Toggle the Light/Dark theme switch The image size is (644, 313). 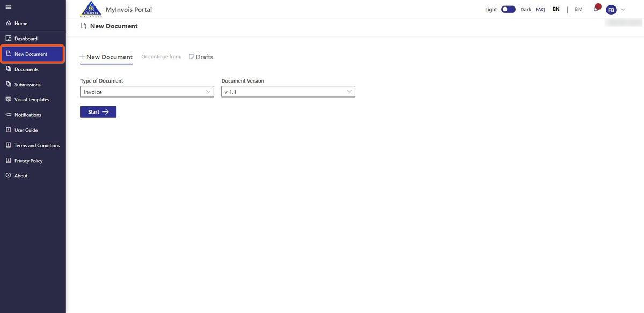[x=508, y=9]
